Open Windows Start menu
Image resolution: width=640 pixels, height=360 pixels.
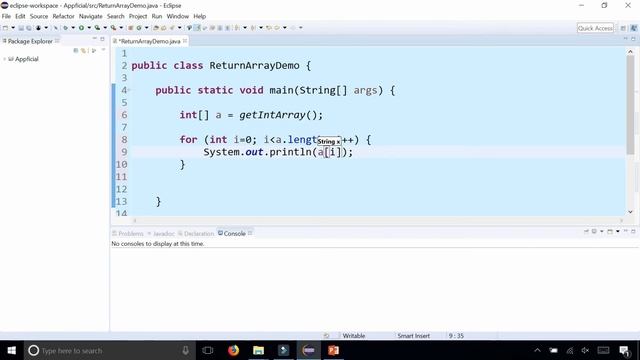[x=11, y=351]
